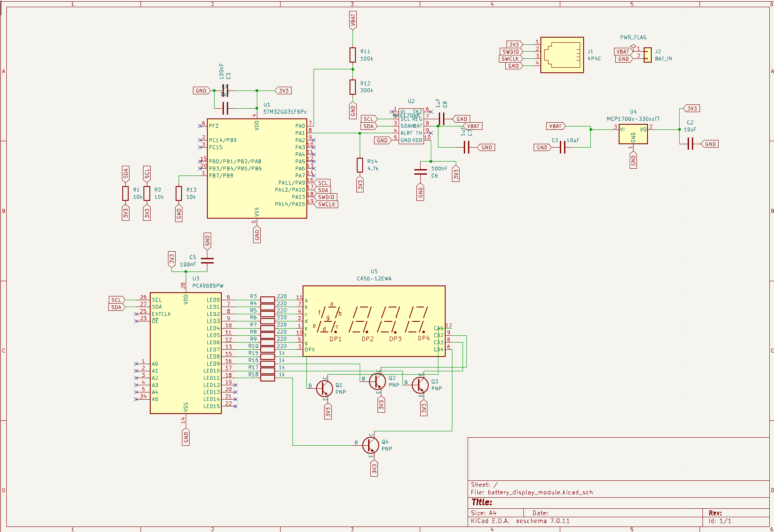Click the Q3 PNP transistor symbol
Viewport: 774px width, 532px height.
420,385
